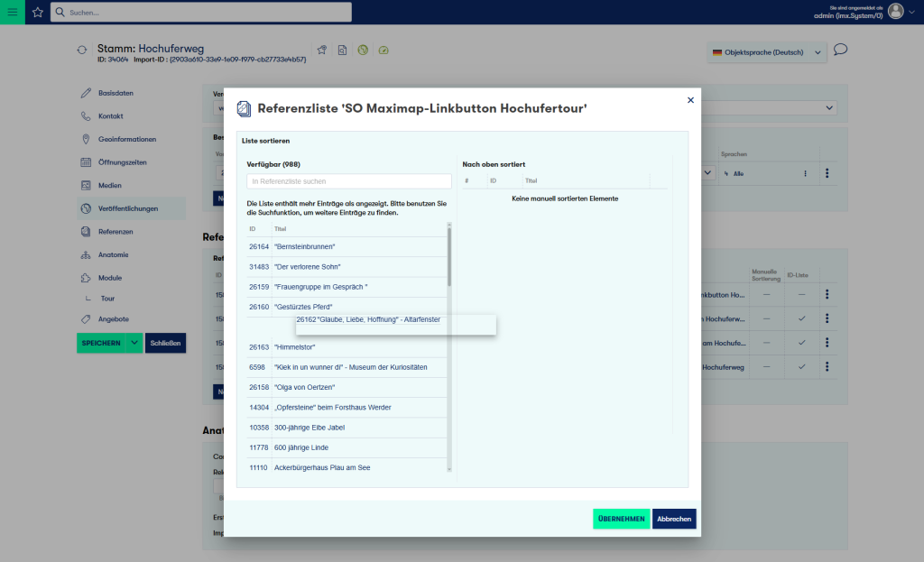This screenshot has height=562, width=924.
Task: Open Veröffentlichungen section in sidebar
Action: pyautogui.click(x=131, y=208)
